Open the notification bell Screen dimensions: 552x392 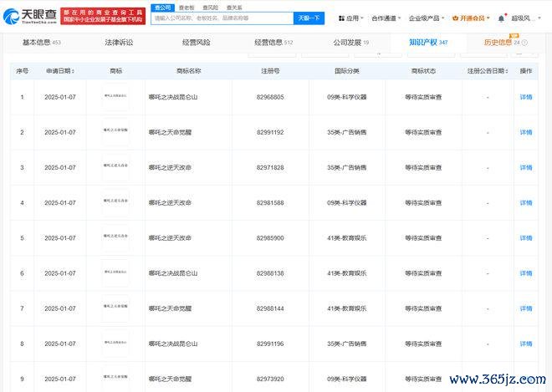501,18
